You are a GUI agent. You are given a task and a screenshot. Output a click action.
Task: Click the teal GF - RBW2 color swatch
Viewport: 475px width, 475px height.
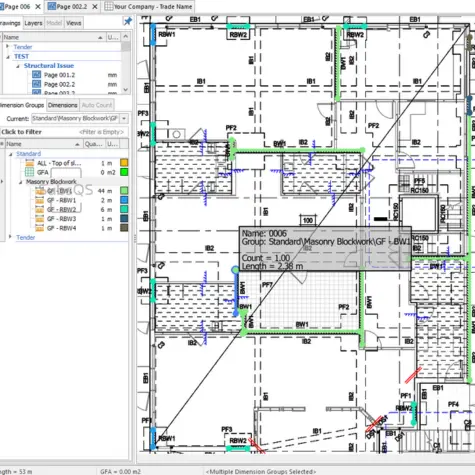[x=124, y=210]
